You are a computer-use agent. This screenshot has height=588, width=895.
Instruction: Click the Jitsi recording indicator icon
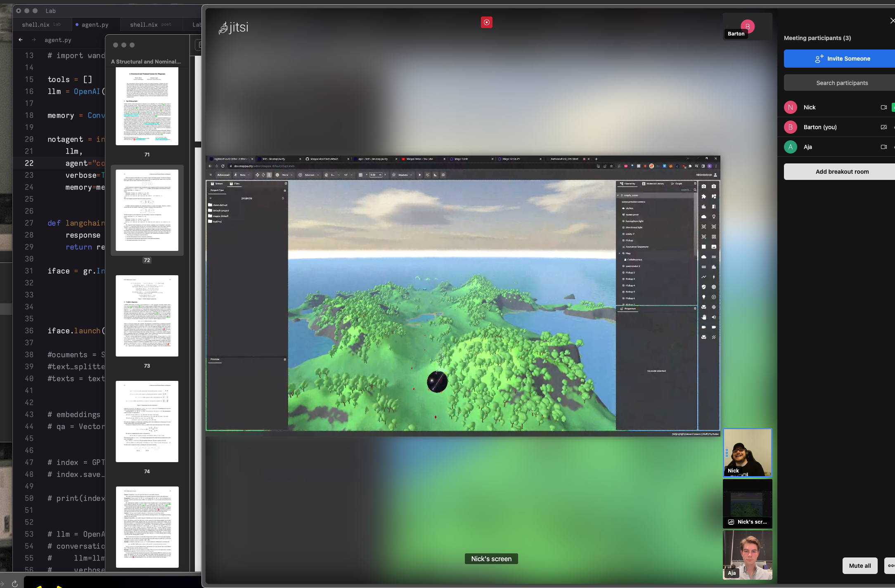486,22
